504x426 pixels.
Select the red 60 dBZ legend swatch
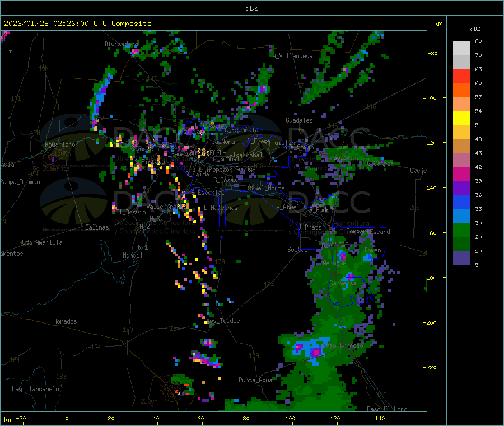[x=461, y=76]
